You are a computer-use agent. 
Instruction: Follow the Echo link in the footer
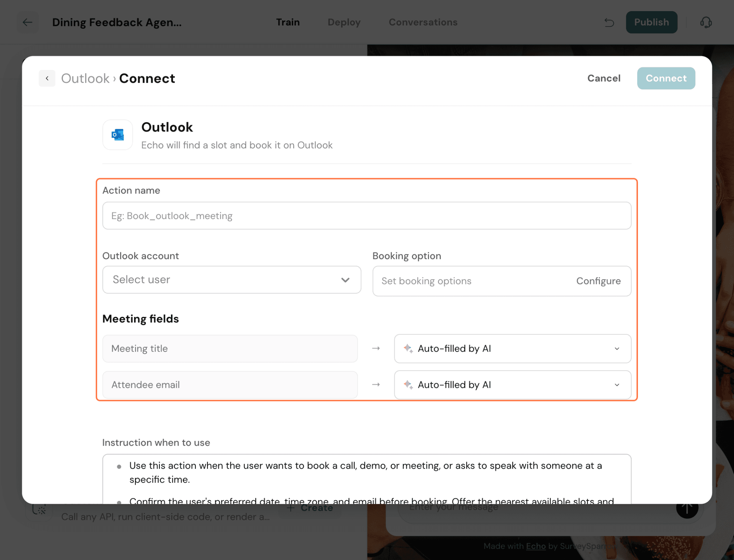[536, 546]
